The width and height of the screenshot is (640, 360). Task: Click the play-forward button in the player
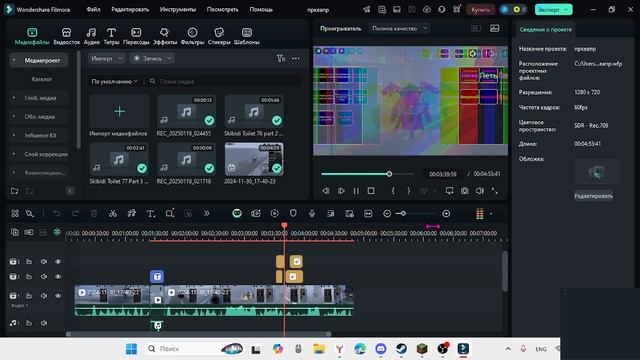click(341, 191)
